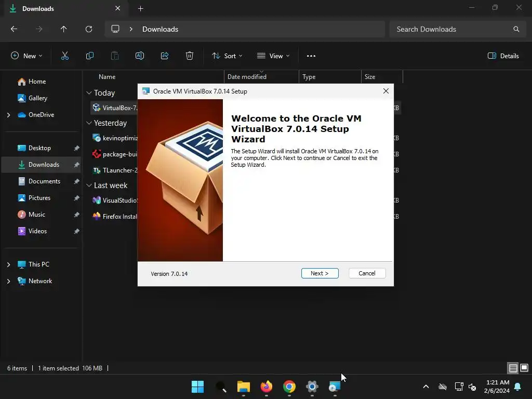This screenshot has width=532, height=399.
Task: Click the forward navigation arrow
Action: (39, 29)
